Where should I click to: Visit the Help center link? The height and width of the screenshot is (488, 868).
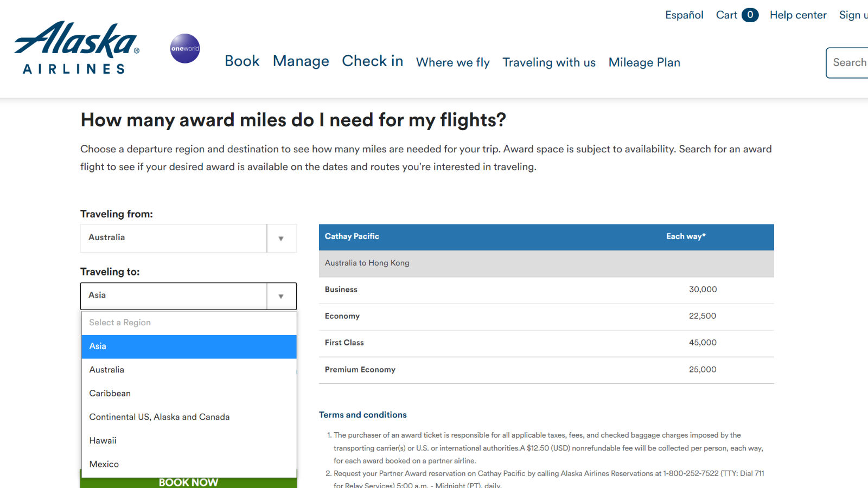(x=798, y=15)
